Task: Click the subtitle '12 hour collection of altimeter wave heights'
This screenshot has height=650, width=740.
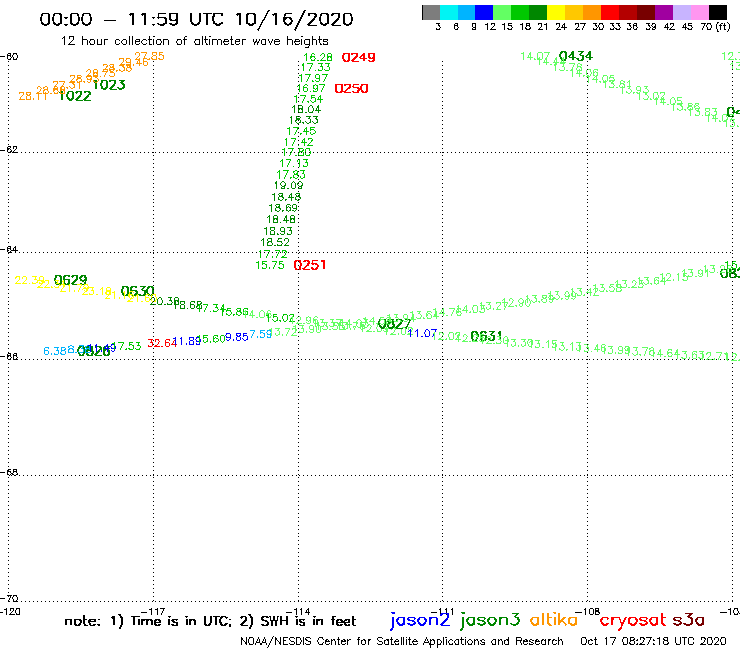Action: [194, 41]
